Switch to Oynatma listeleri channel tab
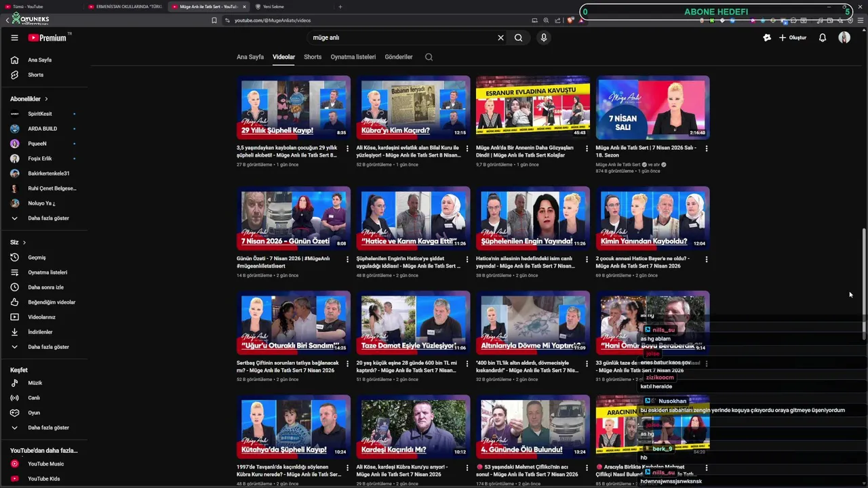The width and height of the screenshot is (868, 488). (x=353, y=57)
